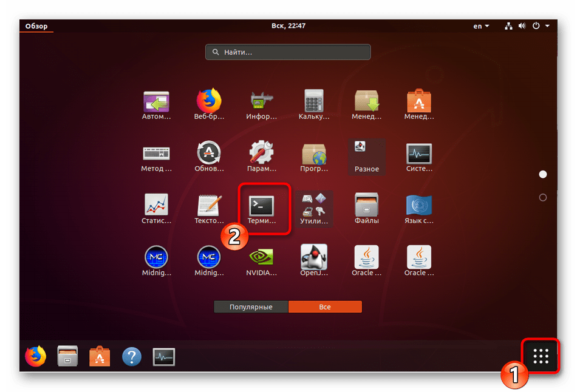Open the Ubuntu Software icon in dock
The image size is (577, 392).
[99, 356]
